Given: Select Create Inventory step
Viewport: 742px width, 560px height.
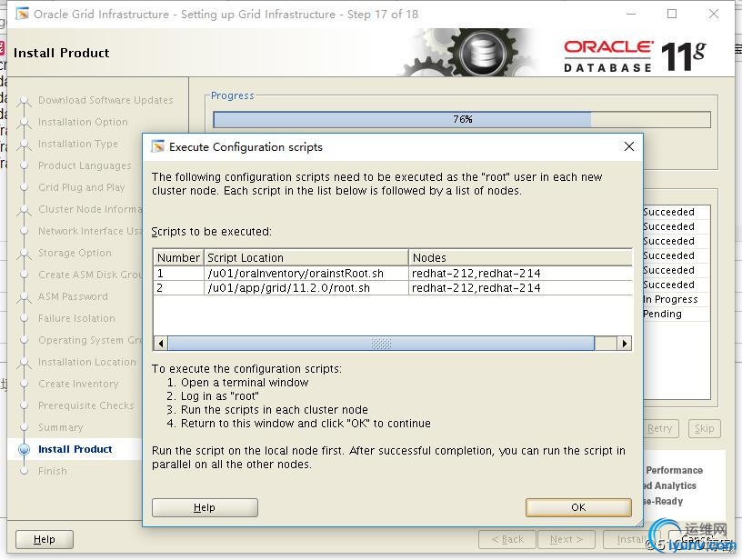Looking at the screenshot, I should point(78,384).
